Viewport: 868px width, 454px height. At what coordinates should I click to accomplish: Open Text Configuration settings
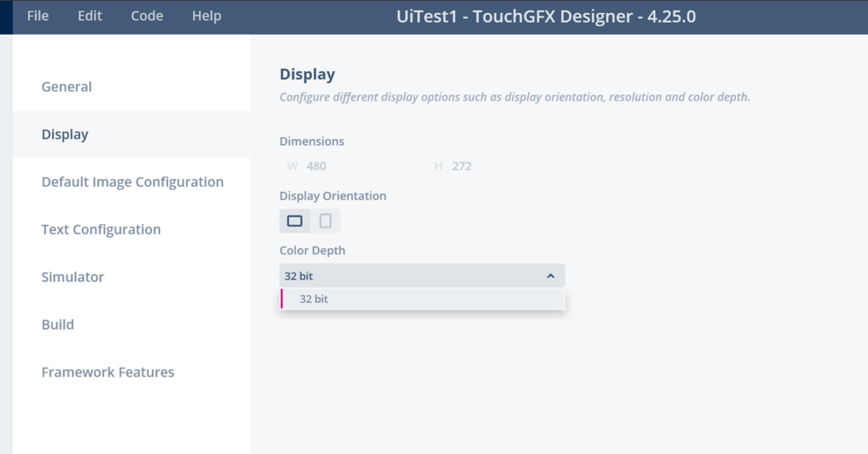click(x=132, y=229)
